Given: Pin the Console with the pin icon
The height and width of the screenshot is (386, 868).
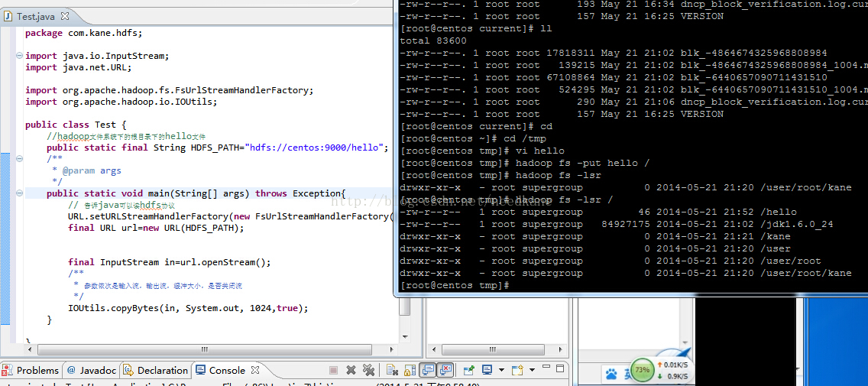Looking at the screenshot, I should pyautogui.click(x=469, y=370).
